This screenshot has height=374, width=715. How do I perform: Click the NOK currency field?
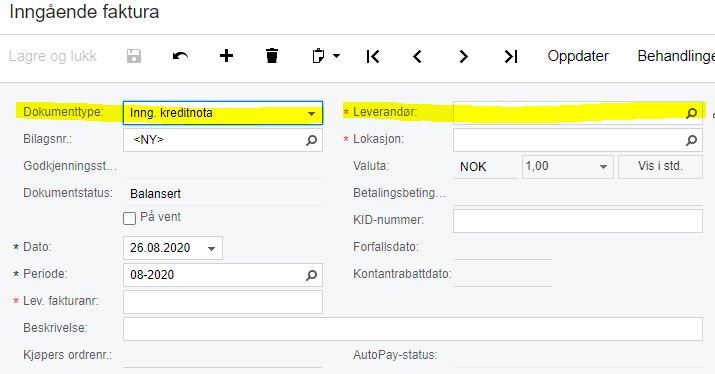pyautogui.click(x=485, y=167)
